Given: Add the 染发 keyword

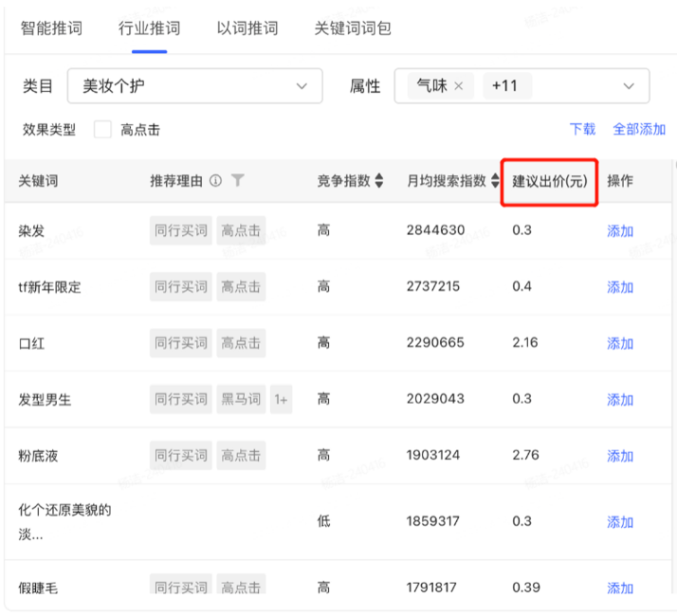Looking at the screenshot, I should tap(620, 231).
